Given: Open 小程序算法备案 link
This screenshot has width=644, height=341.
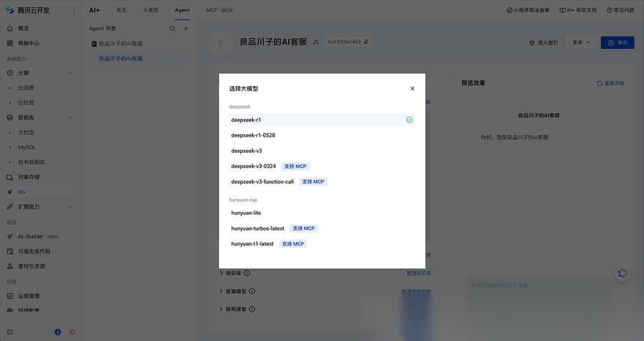Looking at the screenshot, I should click(528, 10).
